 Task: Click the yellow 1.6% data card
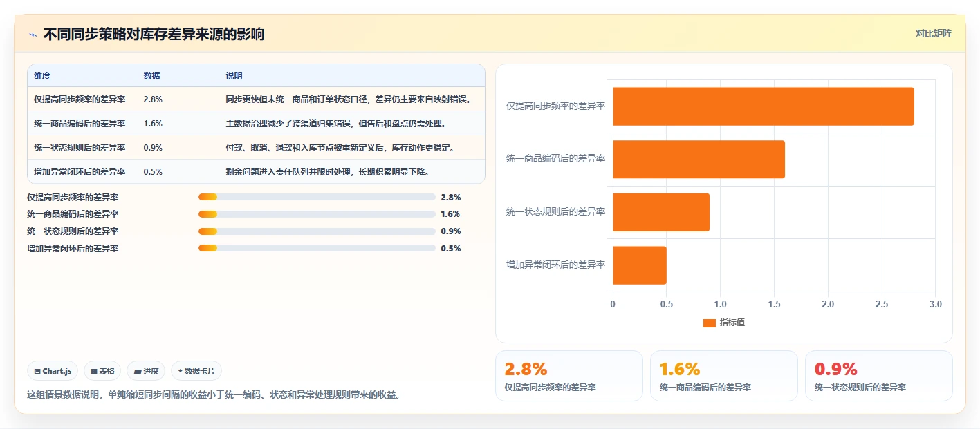click(724, 376)
